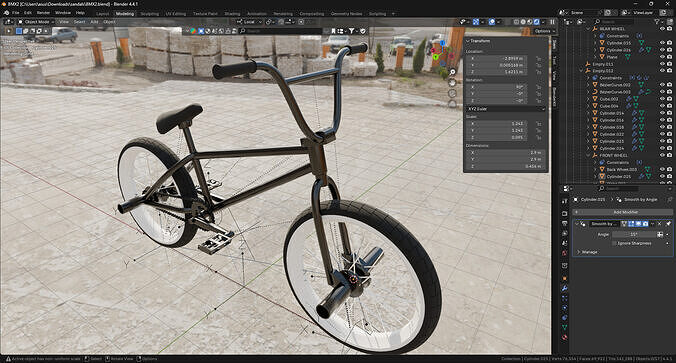Hide Plane object with its eye icon
The width and height of the screenshot is (676, 363).
[662, 57]
